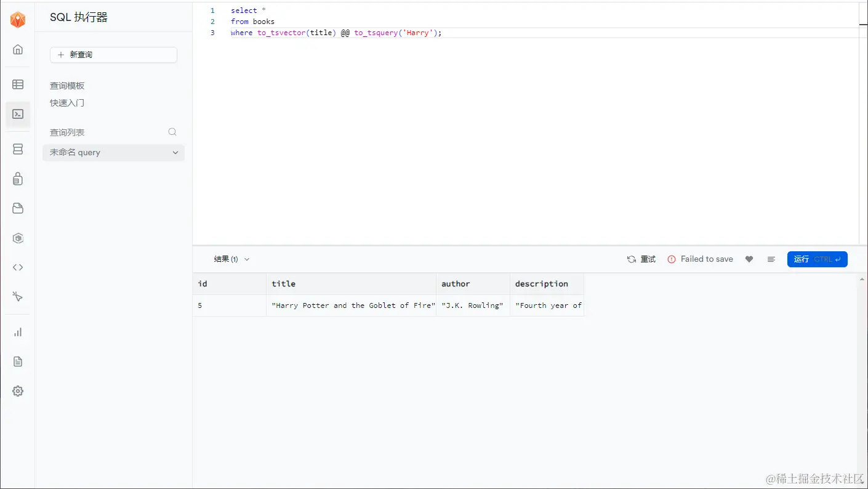Click the results pane vertical scrollbar
868x489 pixels.
(x=862, y=381)
